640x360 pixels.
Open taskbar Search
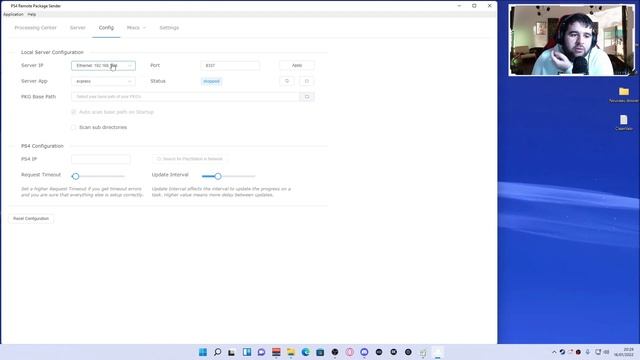click(x=218, y=352)
